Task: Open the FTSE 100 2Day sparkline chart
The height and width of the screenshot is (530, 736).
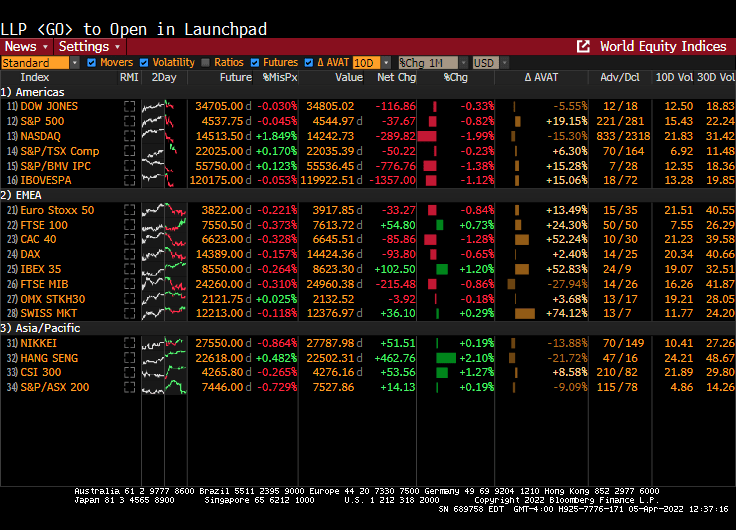Action: click(x=163, y=225)
